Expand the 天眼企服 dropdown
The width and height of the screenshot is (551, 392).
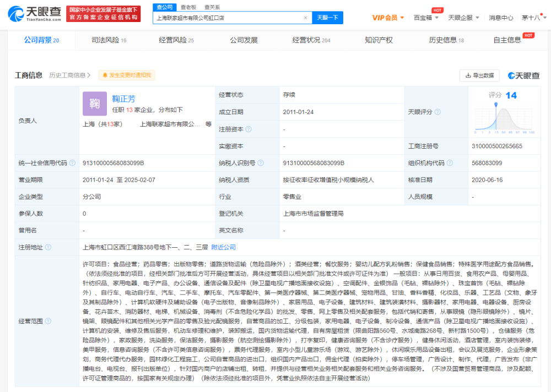(x=463, y=18)
